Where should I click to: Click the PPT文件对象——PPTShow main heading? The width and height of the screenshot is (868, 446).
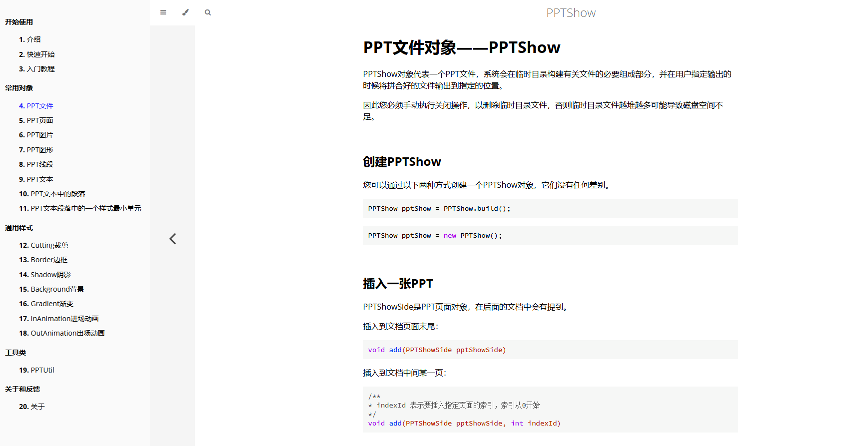point(462,47)
